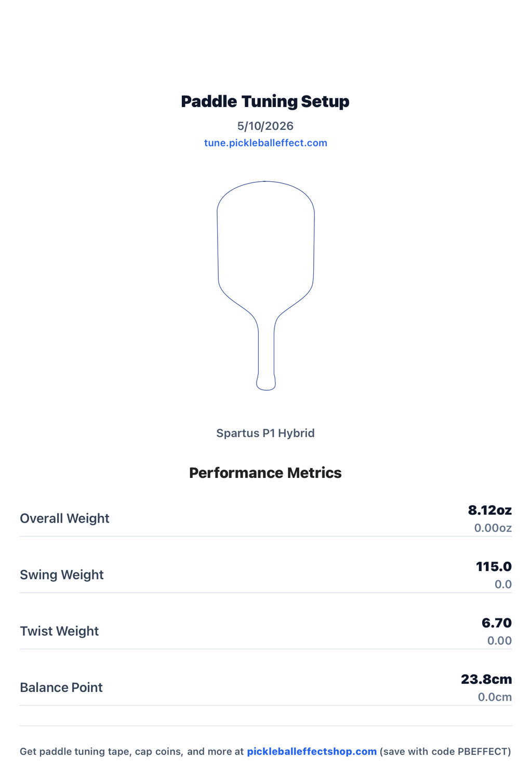Open the pickleballeffectshop.com link
Viewport: 532px width, 772px height.
click(312, 751)
